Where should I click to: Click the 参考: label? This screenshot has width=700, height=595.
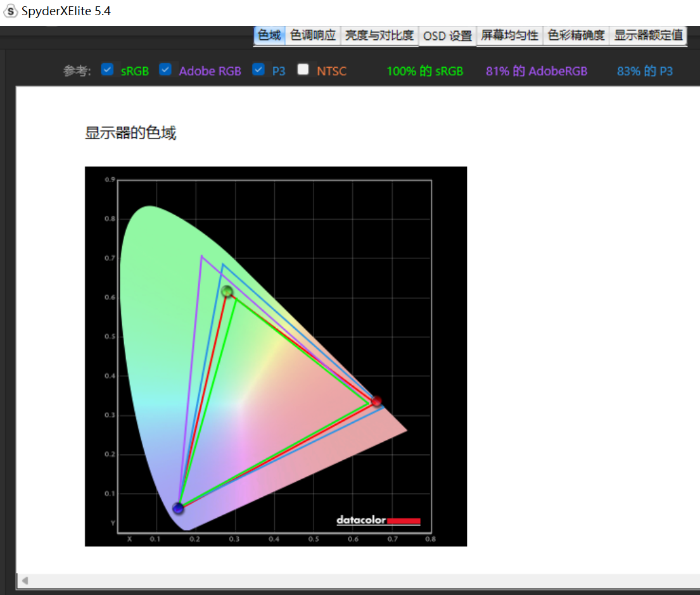(77, 71)
